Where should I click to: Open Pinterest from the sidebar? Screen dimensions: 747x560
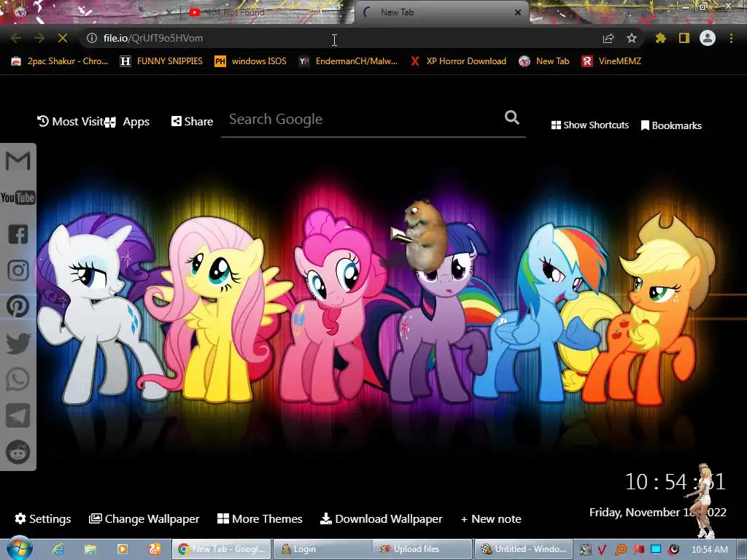coord(18,307)
